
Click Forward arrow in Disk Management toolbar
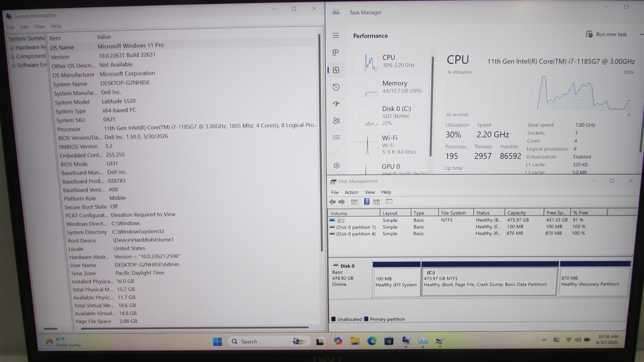[342, 202]
